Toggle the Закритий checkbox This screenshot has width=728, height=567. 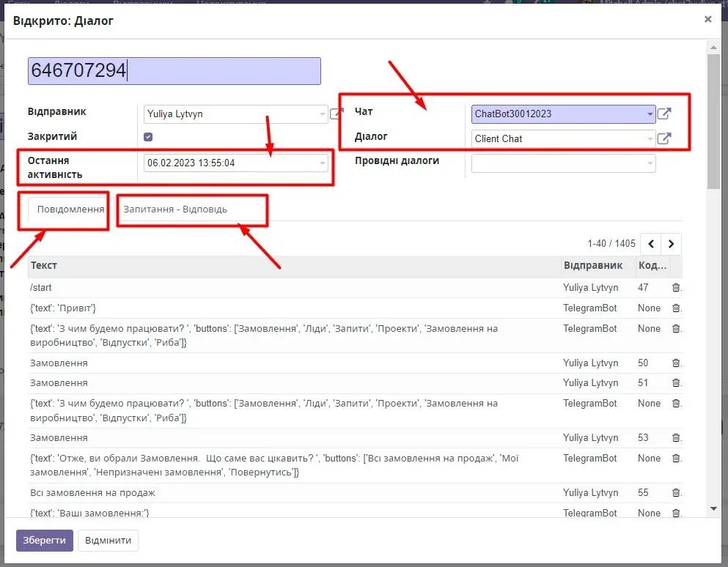pos(148,137)
